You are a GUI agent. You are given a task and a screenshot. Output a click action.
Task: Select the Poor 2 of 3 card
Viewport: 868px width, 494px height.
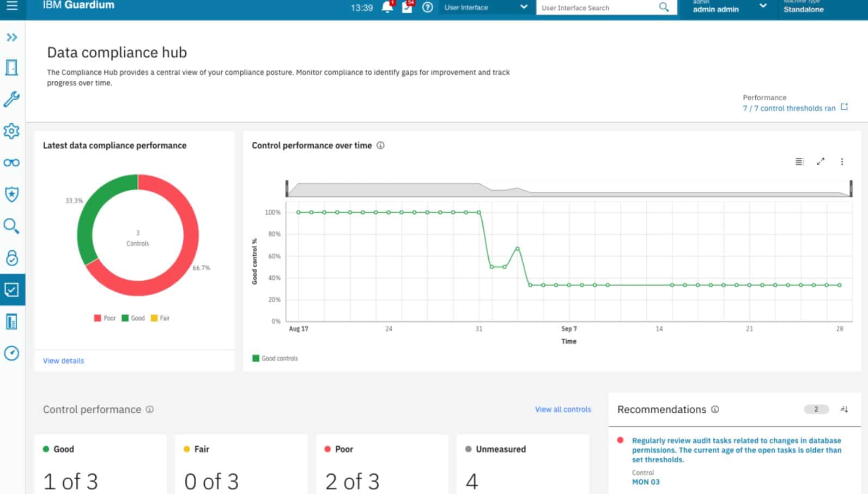click(x=383, y=464)
